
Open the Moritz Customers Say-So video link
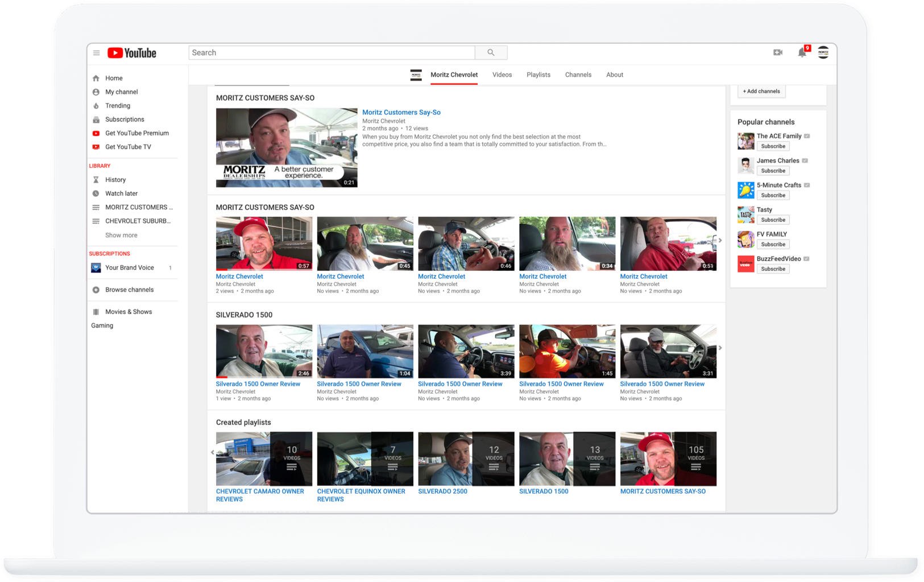[401, 112]
